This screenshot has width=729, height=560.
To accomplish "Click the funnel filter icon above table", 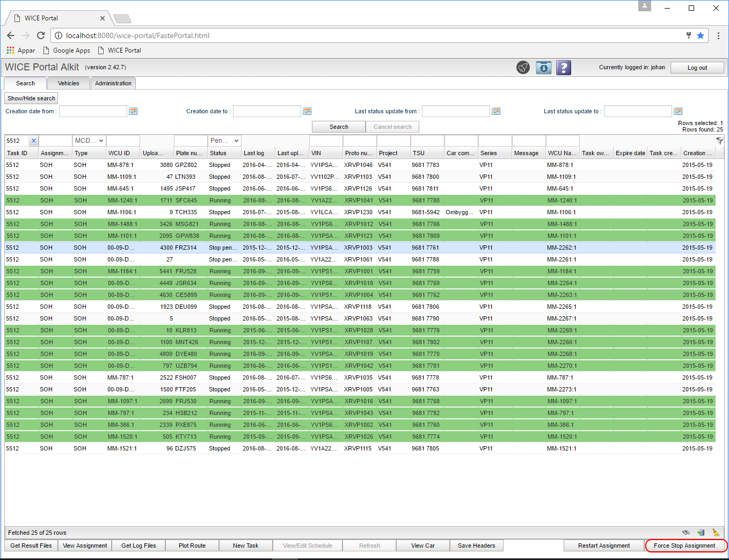I will [x=720, y=141].
